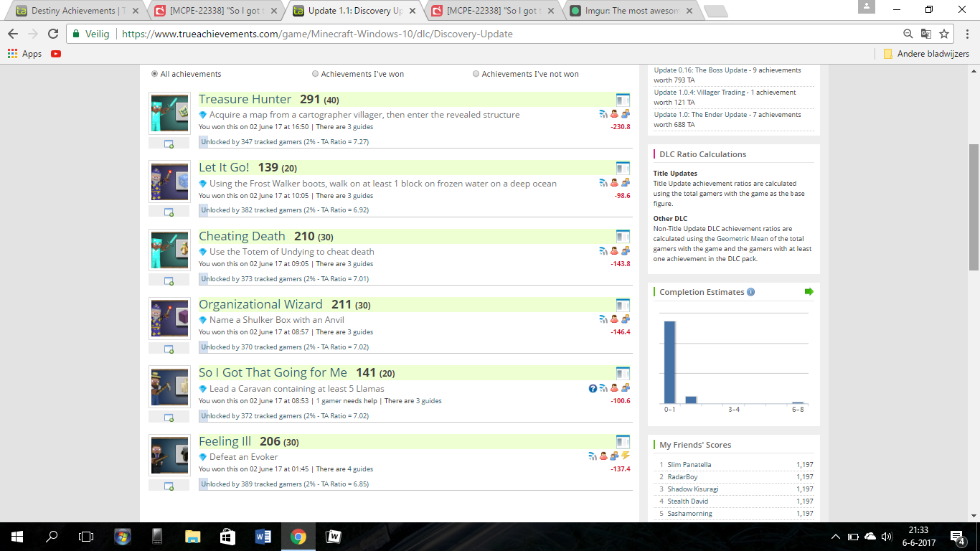980x551 pixels.
Task: Open Windows Start menu
Action: [17, 536]
